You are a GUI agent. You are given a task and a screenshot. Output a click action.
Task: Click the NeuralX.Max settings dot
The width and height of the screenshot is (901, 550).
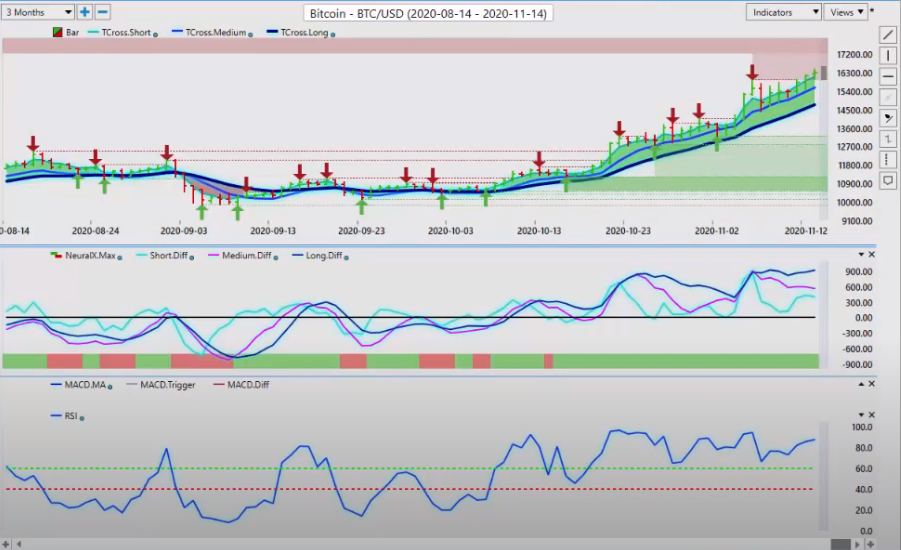(x=120, y=257)
